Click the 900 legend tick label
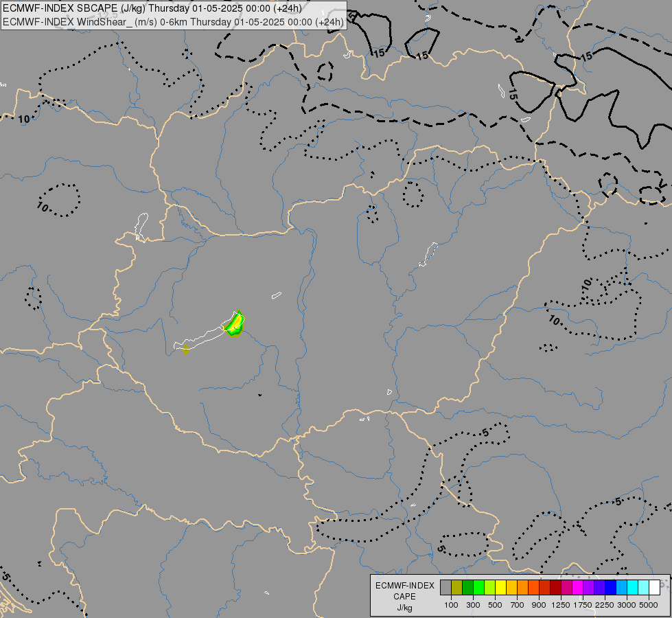 539,605
